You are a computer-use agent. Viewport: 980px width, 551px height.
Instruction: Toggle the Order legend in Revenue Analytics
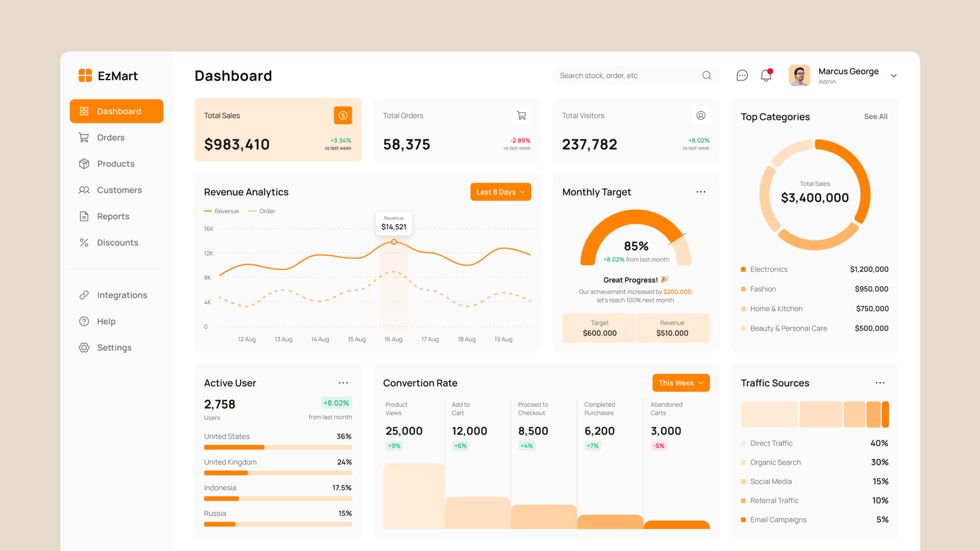pyautogui.click(x=262, y=211)
